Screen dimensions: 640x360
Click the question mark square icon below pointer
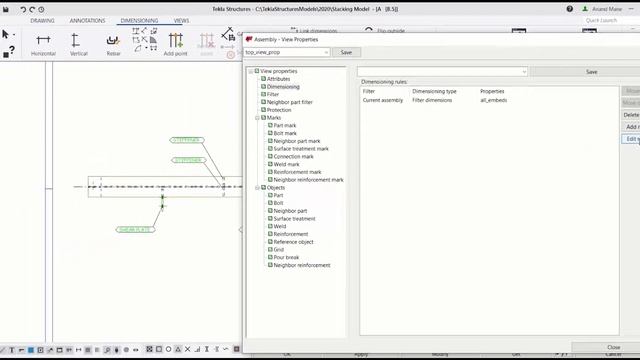click(9, 51)
